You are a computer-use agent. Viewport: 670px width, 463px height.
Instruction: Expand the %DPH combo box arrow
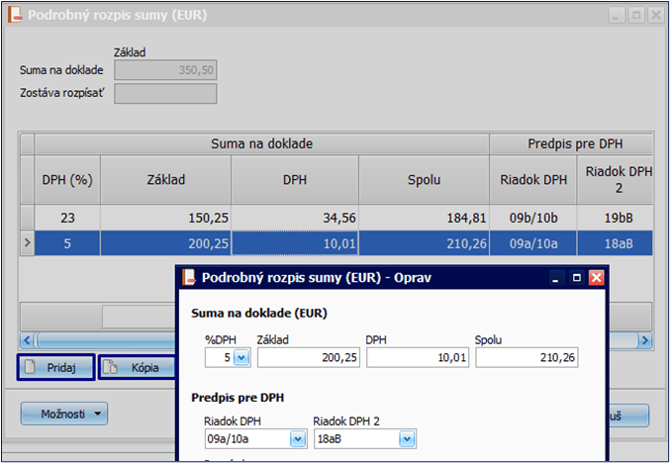pyautogui.click(x=241, y=357)
